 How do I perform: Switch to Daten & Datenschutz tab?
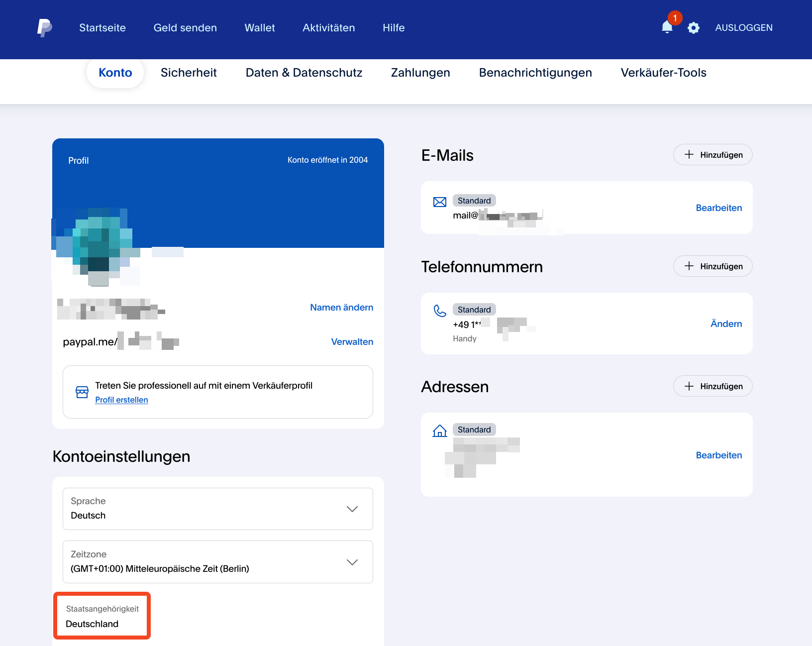[304, 73]
